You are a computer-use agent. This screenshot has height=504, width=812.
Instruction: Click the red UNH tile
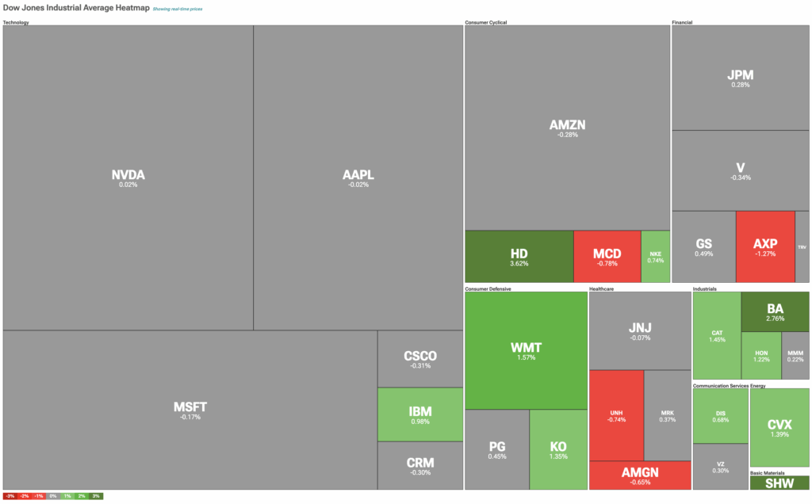tap(616, 414)
